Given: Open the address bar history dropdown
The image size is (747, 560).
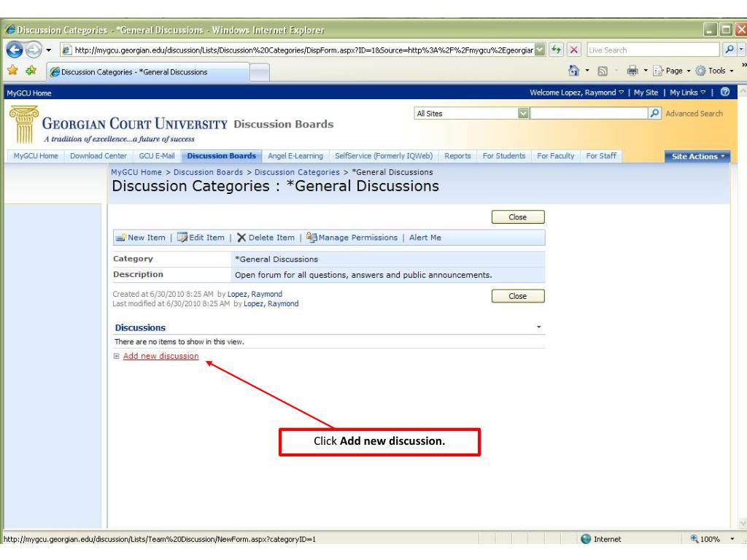Looking at the screenshot, I should 539,50.
